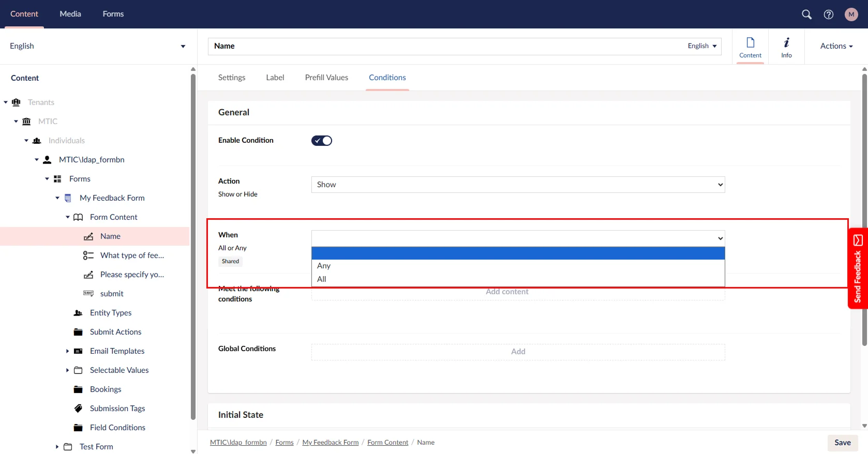Collapse the Form Content tree node

click(68, 217)
